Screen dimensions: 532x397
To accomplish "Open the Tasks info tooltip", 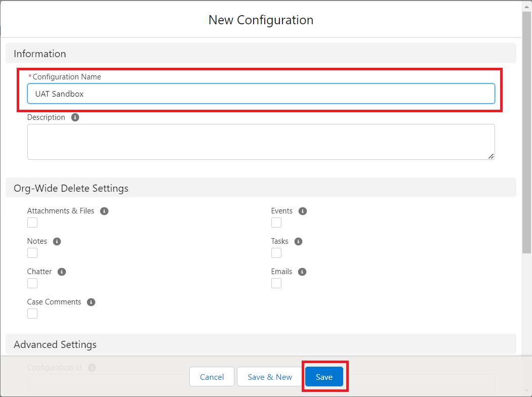I will pos(298,241).
